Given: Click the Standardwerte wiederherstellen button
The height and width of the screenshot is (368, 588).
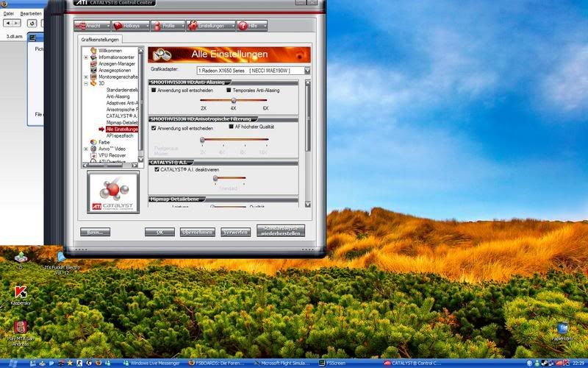Looking at the screenshot, I should coord(280,231).
